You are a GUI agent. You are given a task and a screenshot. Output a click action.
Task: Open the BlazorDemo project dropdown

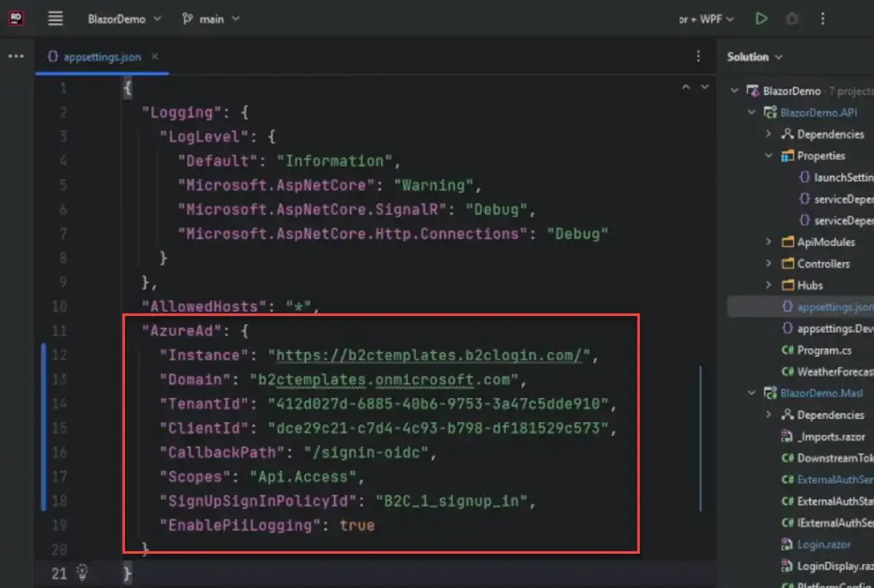tap(124, 19)
